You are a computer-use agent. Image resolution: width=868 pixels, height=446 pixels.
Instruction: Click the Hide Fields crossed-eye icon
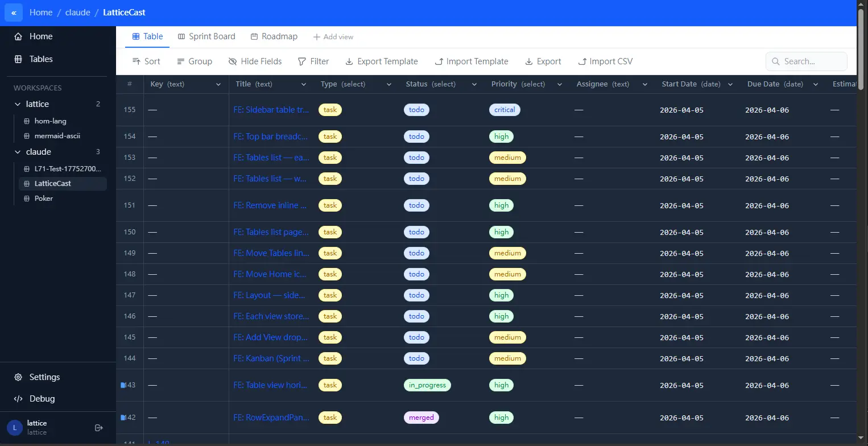[233, 61]
